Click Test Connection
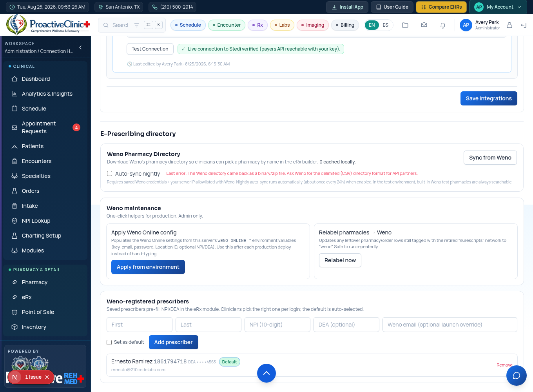Image resolution: width=533 pixels, height=392 pixels. [150, 49]
